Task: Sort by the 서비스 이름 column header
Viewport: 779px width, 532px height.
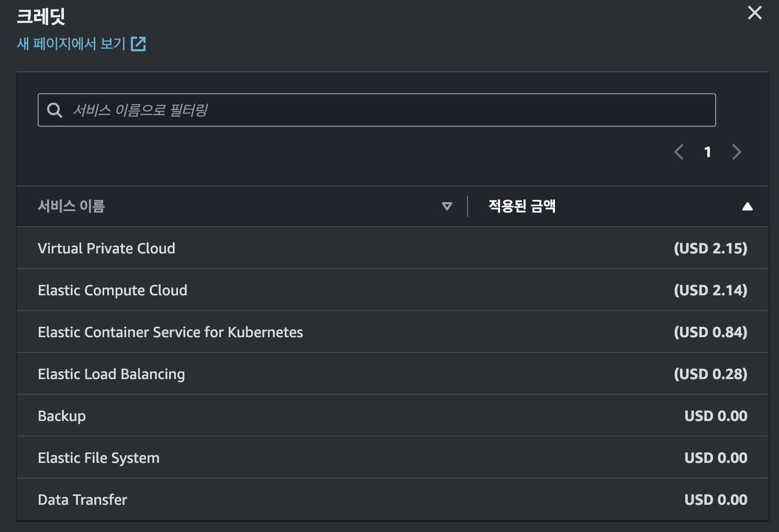Action: click(x=71, y=206)
